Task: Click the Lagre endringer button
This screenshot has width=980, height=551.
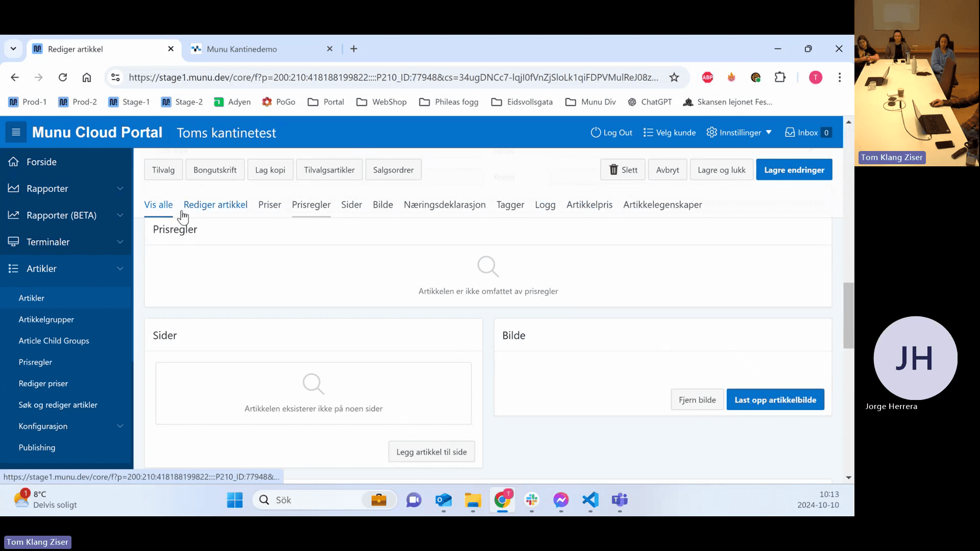Action: click(794, 170)
